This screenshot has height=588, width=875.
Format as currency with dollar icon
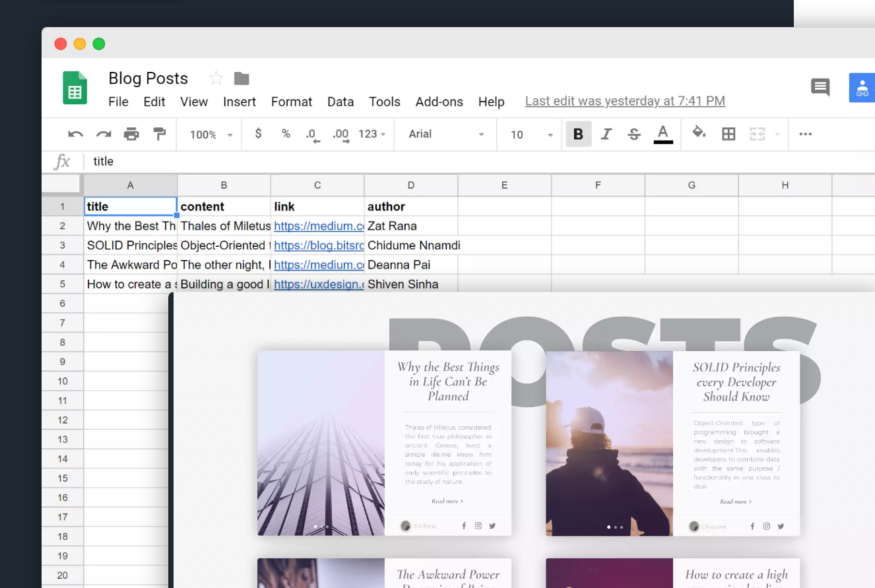(258, 133)
